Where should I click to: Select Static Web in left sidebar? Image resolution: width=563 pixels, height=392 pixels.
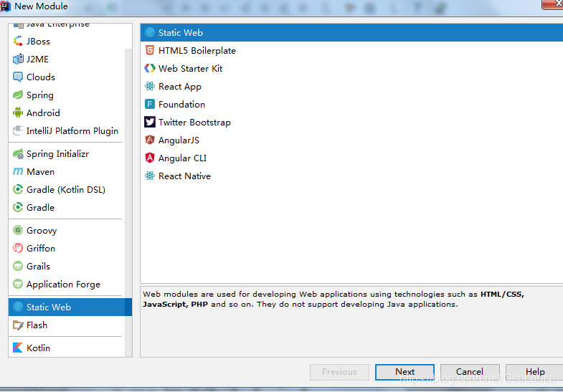(70, 307)
